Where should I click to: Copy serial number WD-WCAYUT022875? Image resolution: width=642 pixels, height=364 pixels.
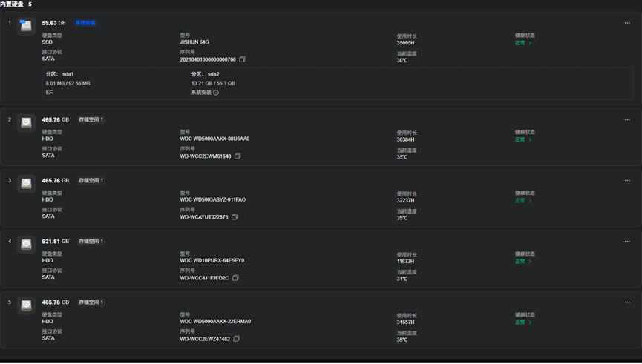pos(235,216)
